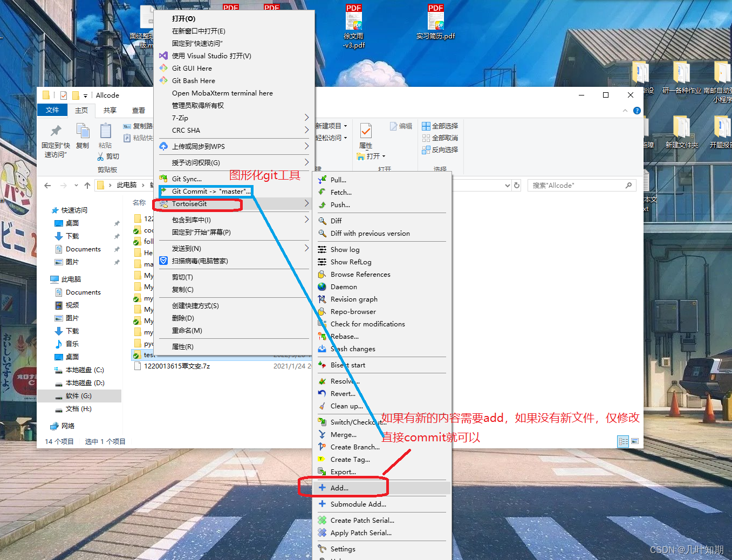
Task: Expand the 7-Zip submenu arrow
Action: (306, 118)
